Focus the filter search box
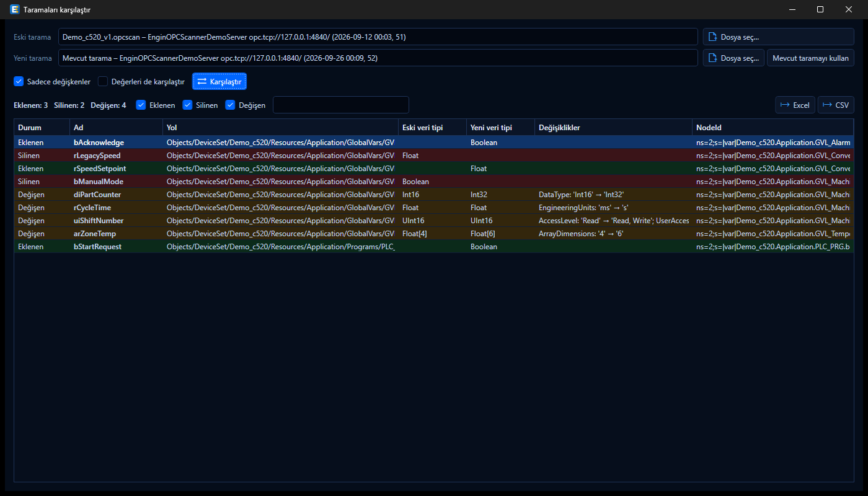Viewport: 868px width, 496px height. pos(341,105)
